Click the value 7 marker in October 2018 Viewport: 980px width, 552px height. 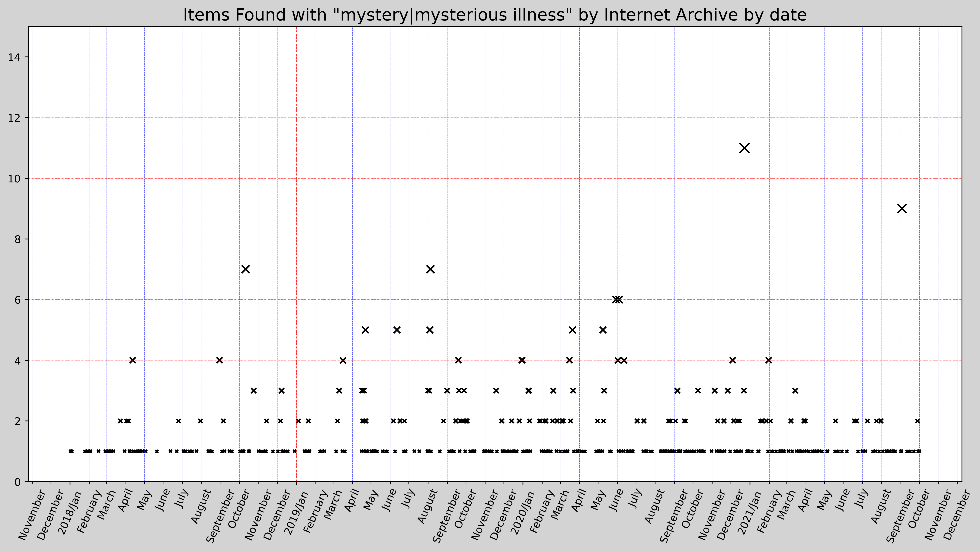pyautogui.click(x=245, y=269)
